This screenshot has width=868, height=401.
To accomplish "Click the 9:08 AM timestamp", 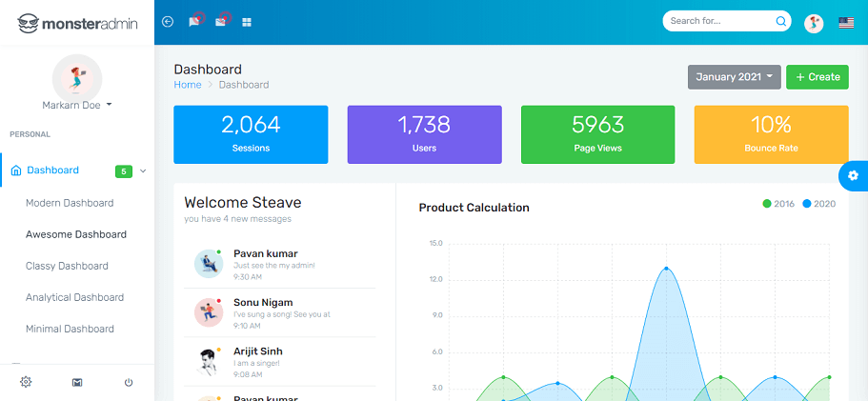I will pyautogui.click(x=248, y=374).
